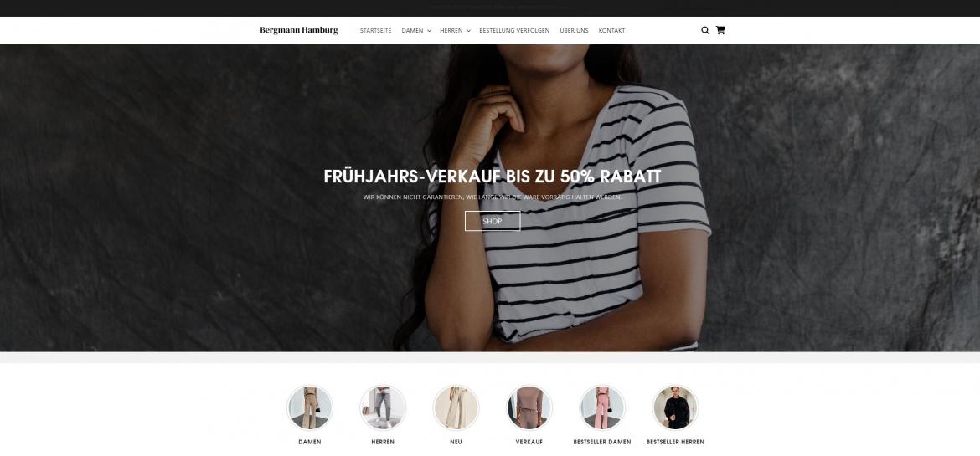This screenshot has width=980, height=456.
Task: Expand the Damen dropdown chevron
Action: click(430, 31)
